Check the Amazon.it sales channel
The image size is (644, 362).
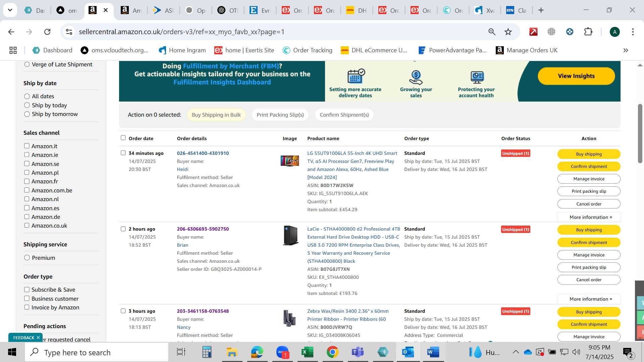coord(27,146)
